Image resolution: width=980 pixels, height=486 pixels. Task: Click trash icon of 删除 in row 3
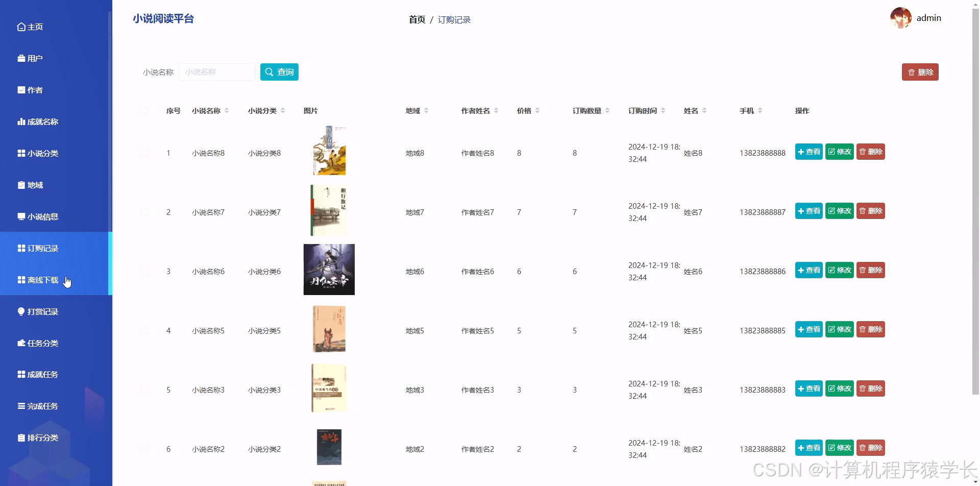[x=863, y=270]
